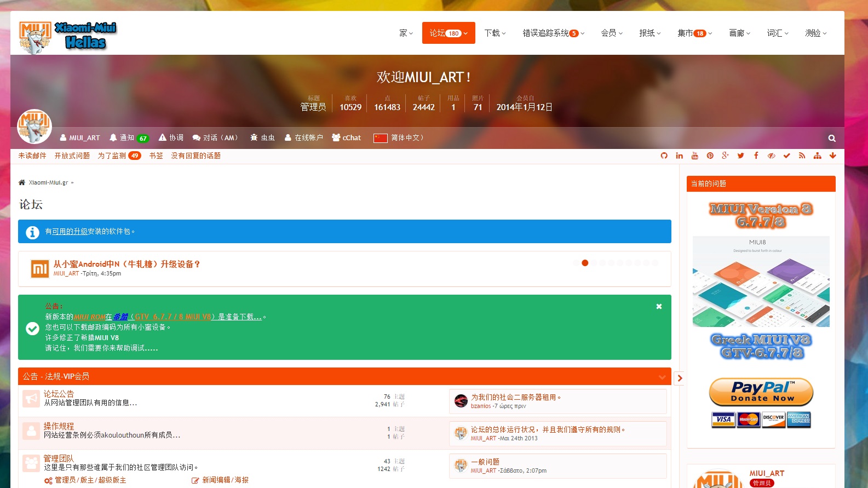This screenshot has height=488, width=868.
Task: Open the 虫虫 bug menu item
Action: click(x=262, y=138)
